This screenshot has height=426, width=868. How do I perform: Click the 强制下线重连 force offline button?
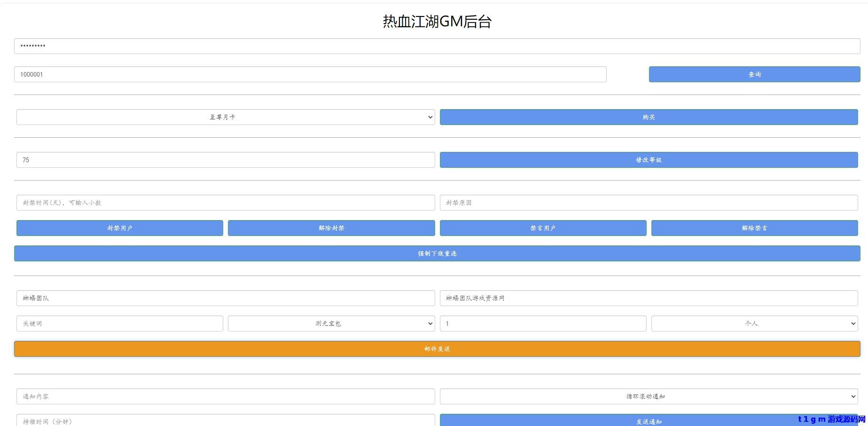coord(437,253)
